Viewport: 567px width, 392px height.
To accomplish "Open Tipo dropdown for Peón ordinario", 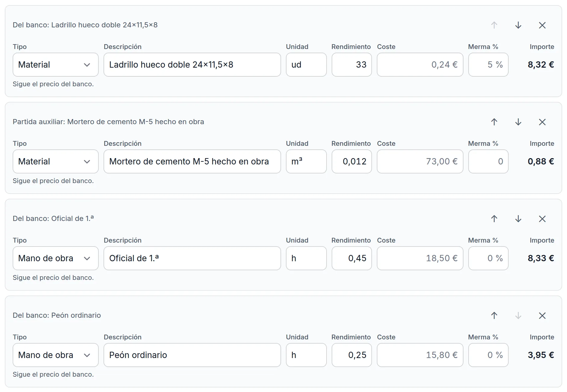I will coord(55,355).
